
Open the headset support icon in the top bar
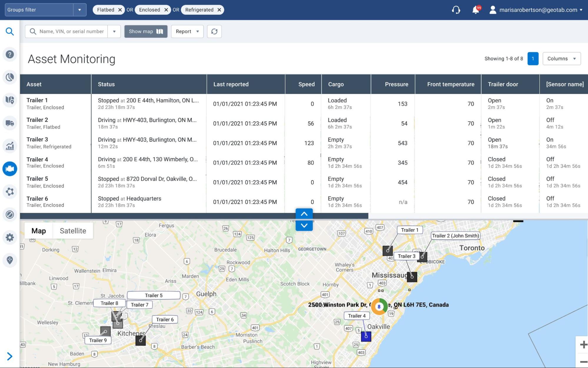(456, 10)
